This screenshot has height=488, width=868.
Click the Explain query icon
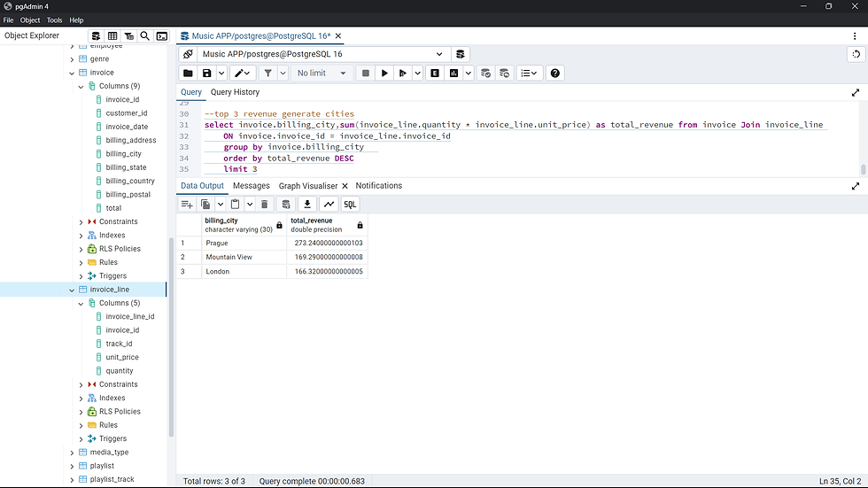[436, 74]
